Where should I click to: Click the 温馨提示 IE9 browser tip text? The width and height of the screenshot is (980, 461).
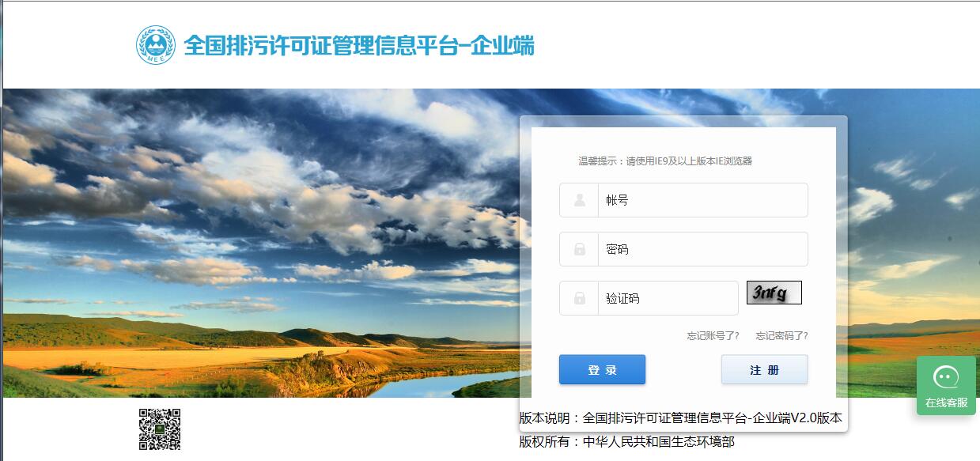click(665, 161)
